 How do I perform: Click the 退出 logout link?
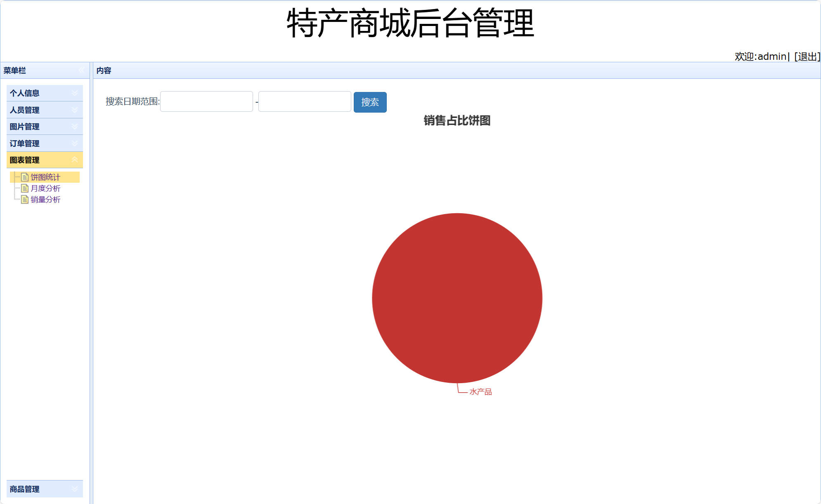point(808,57)
